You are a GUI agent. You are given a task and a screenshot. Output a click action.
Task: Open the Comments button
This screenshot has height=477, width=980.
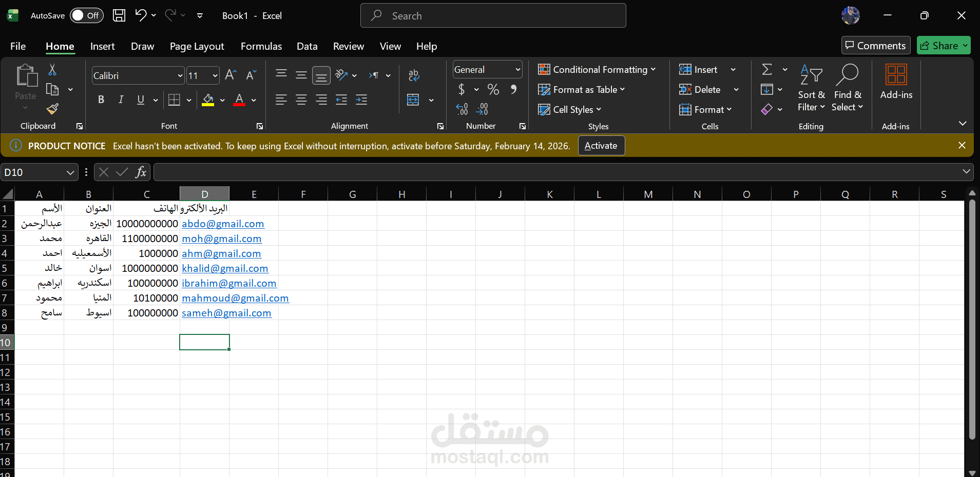[876, 46]
